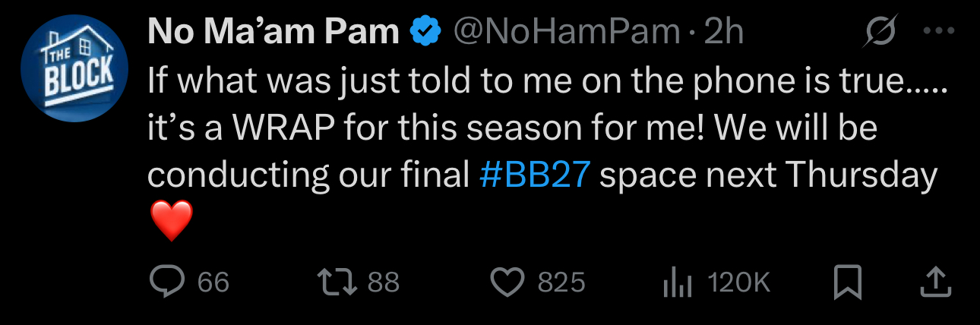Screen dimensions: 980x325
Task: Click the 88 reposts count
Action: point(384,283)
